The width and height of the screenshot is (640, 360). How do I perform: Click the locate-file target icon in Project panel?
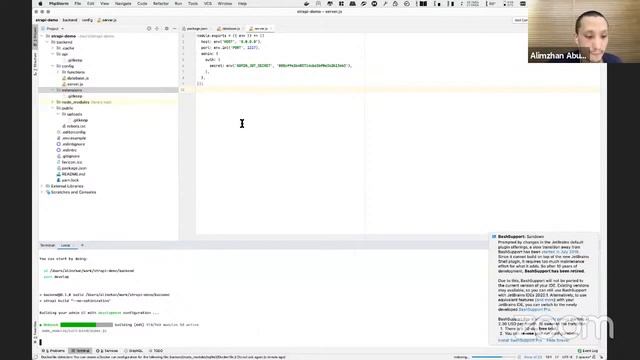149,29
